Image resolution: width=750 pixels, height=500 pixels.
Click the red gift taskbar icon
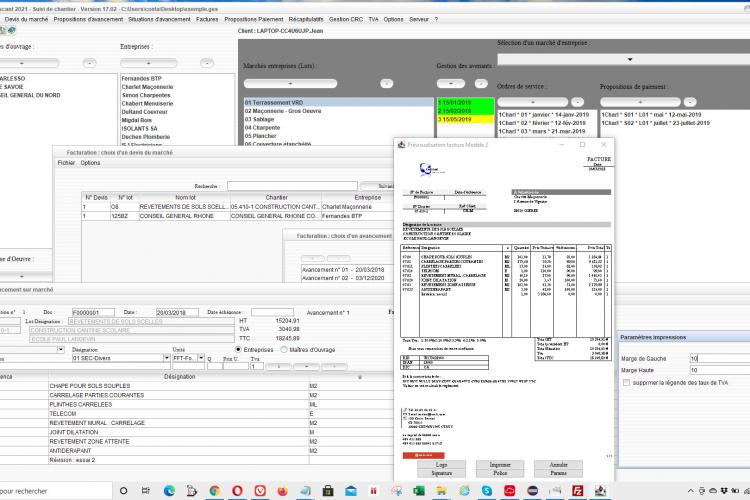coord(374,490)
